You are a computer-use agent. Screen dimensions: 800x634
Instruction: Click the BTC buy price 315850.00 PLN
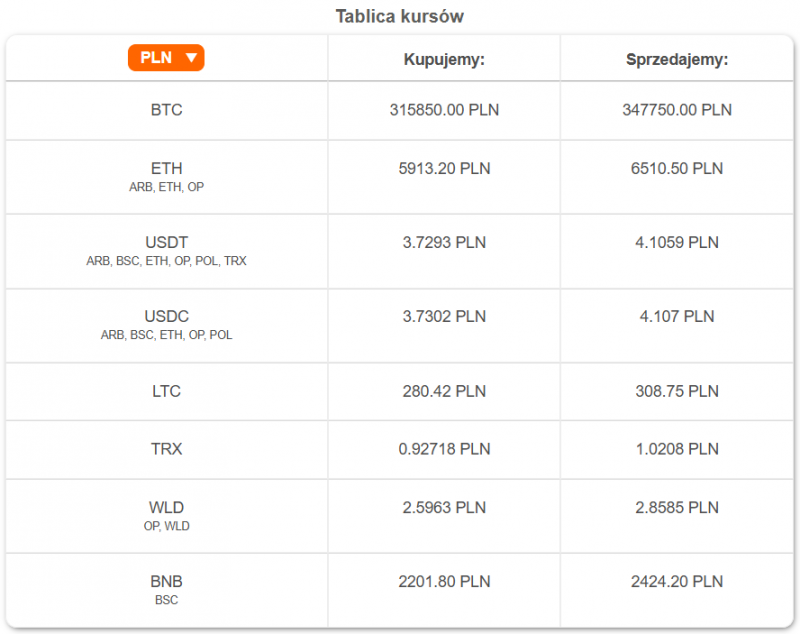[x=444, y=110]
